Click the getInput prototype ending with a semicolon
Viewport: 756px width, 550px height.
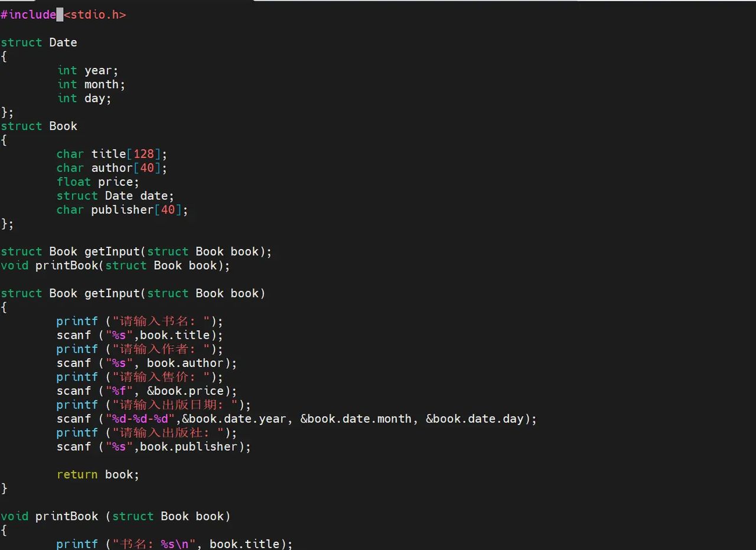[136, 251]
